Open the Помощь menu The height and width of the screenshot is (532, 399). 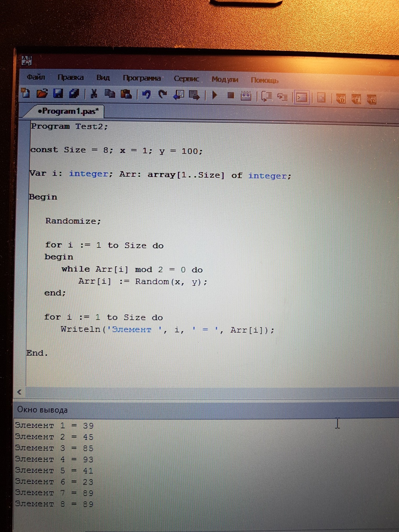click(265, 80)
